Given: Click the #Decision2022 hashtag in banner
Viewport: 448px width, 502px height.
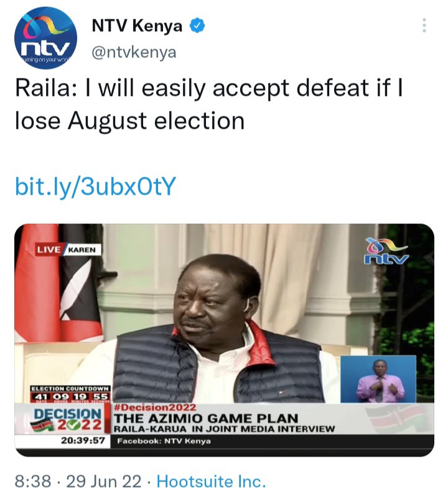Looking at the screenshot, I should 155,407.
